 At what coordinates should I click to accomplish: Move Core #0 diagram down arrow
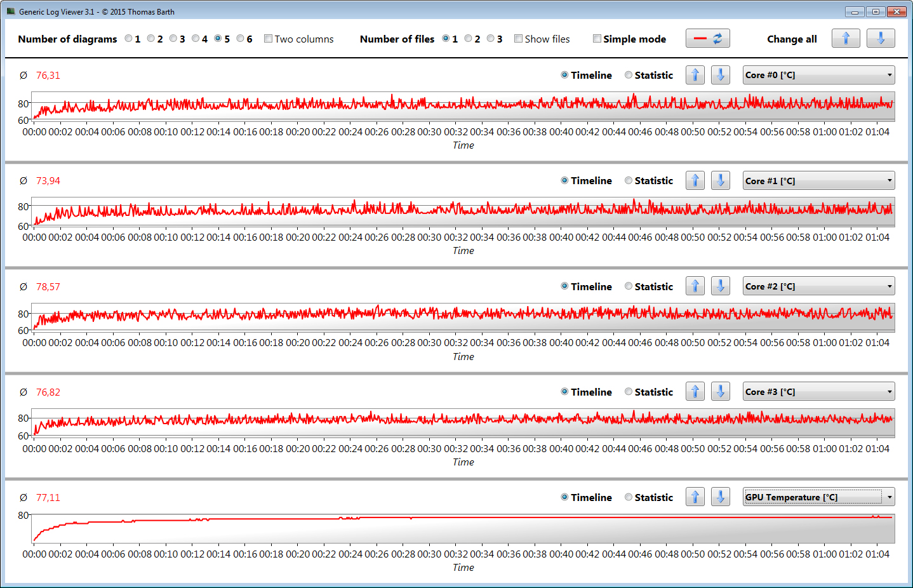[x=721, y=75]
